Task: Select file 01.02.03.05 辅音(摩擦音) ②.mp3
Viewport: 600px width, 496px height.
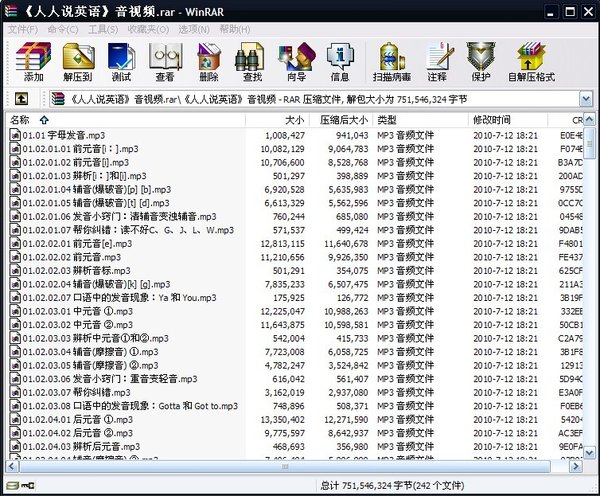Action: pyautogui.click(x=90, y=365)
